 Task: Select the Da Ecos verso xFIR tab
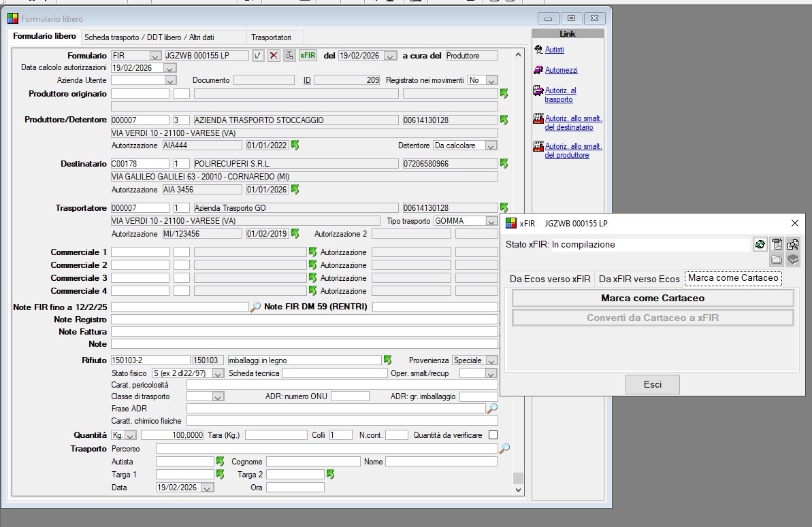(x=550, y=279)
